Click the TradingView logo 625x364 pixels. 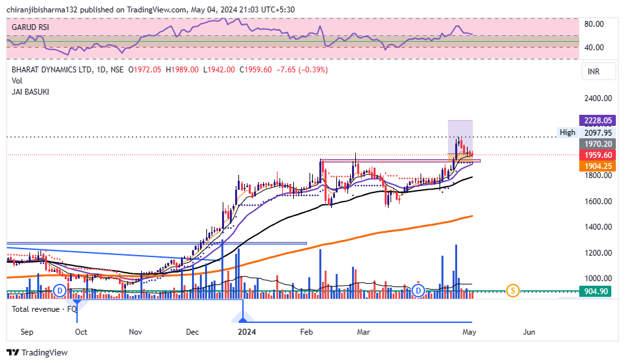37,352
